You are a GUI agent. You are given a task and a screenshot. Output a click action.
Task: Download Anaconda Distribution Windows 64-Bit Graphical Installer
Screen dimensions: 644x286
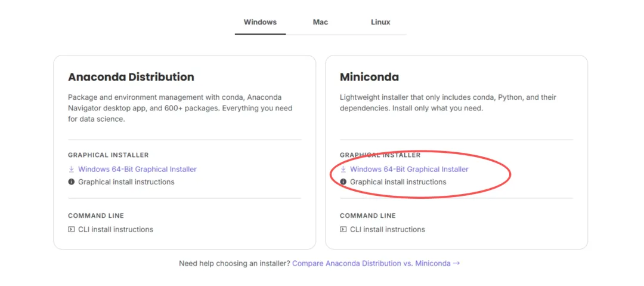pos(137,169)
